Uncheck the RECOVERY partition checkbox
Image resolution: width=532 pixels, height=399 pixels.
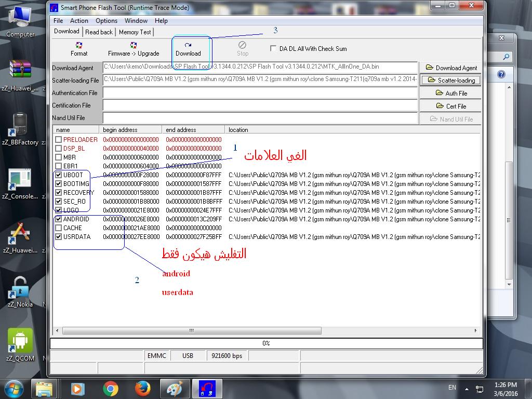(x=58, y=192)
